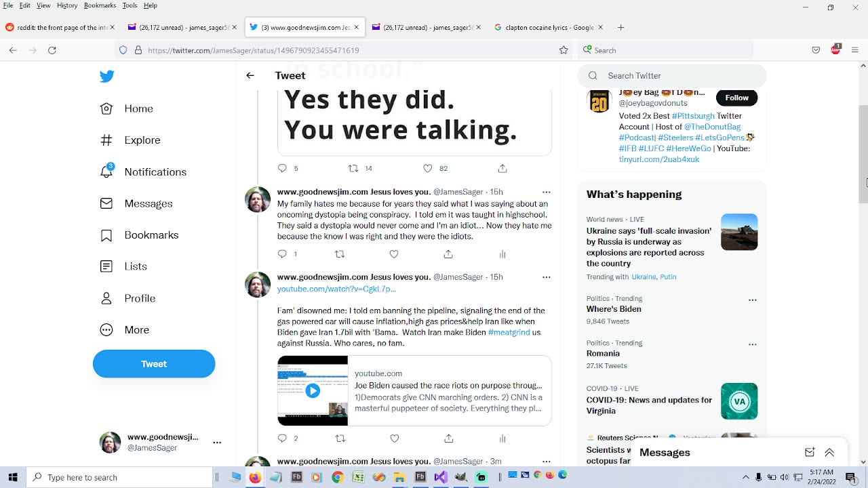This screenshot has width=868, height=488.
Task: Open Notifications bell with 3 badge
Action: pyautogui.click(x=143, y=172)
